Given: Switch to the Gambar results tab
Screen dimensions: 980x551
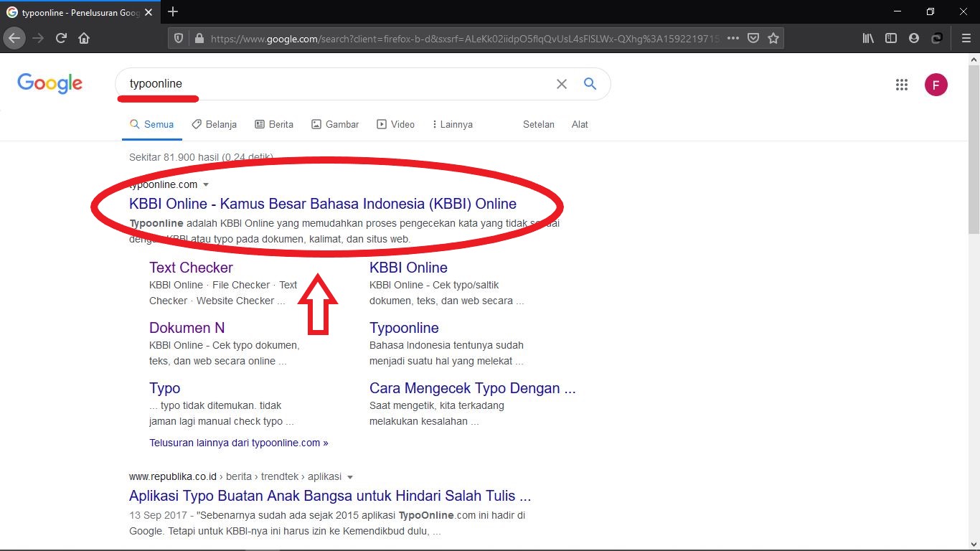Looking at the screenshot, I should [x=335, y=125].
